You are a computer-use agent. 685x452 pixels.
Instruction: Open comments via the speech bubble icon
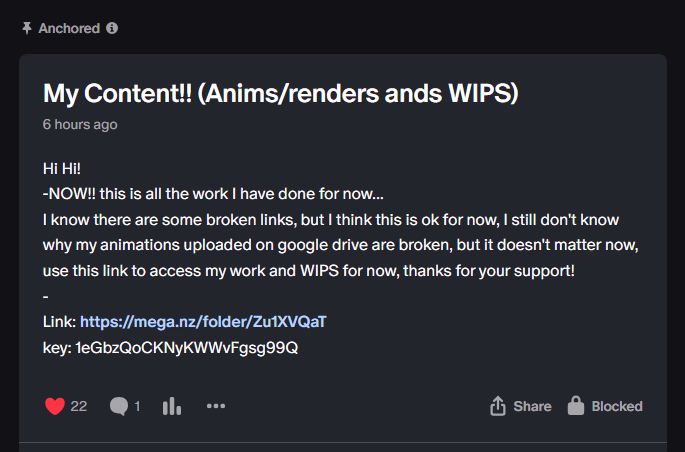pyautogui.click(x=119, y=406)
